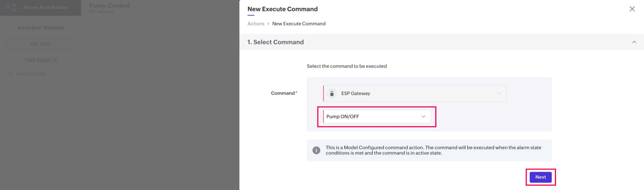Click the Total States counter

coord(41,60)
